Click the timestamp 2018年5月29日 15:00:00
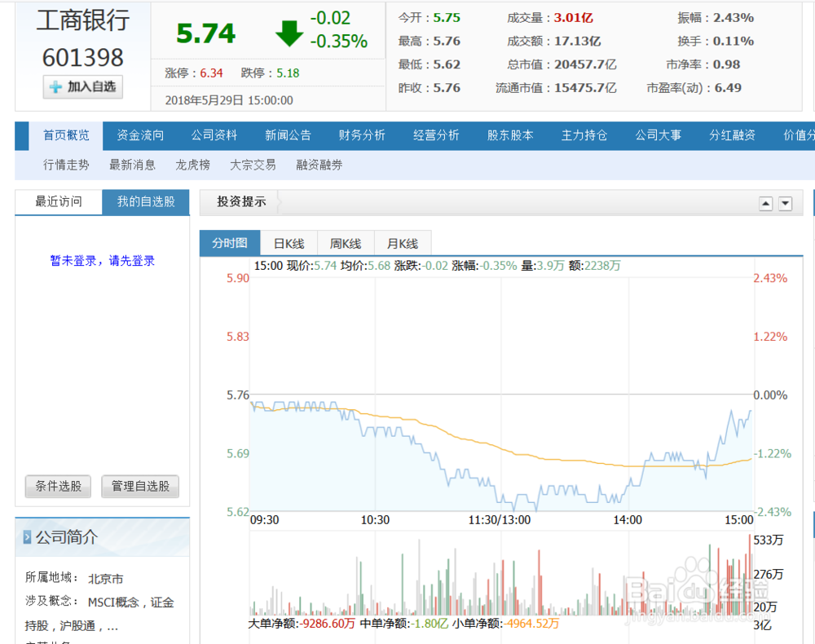 (x=229, y=100)
